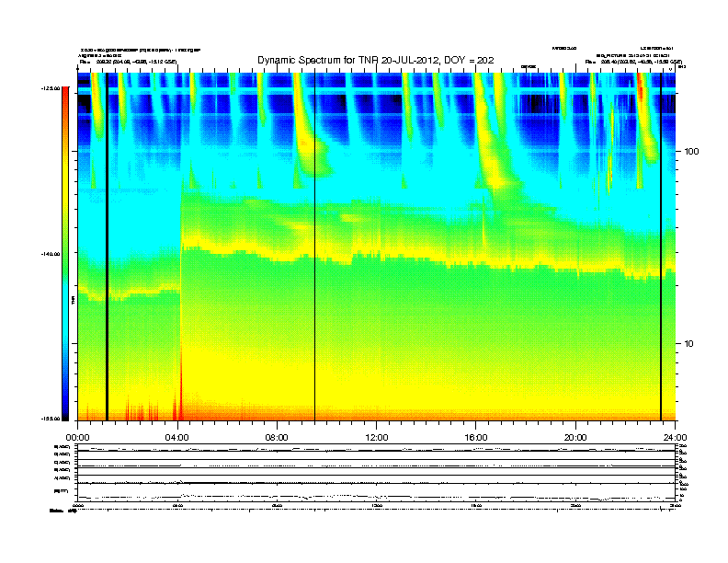Click the black vertical line near 23:30
Viewport: 728px width, 563px height.
pos(661,247)
